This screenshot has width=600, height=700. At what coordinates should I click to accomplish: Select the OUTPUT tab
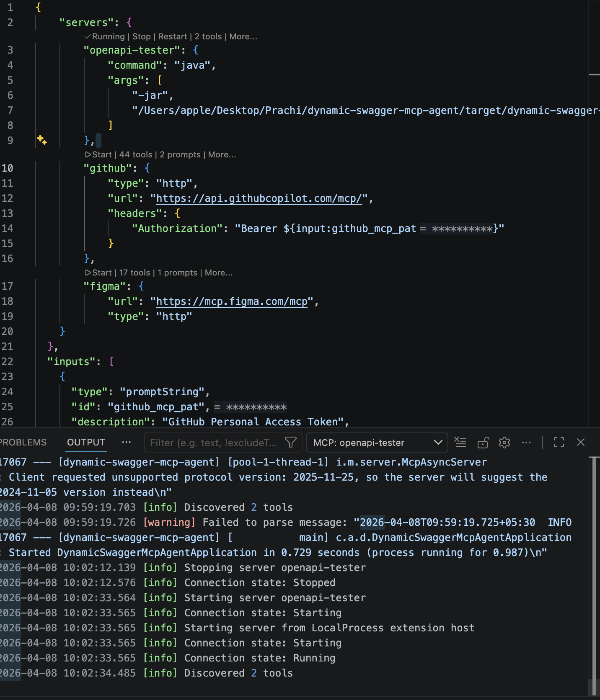86,442
